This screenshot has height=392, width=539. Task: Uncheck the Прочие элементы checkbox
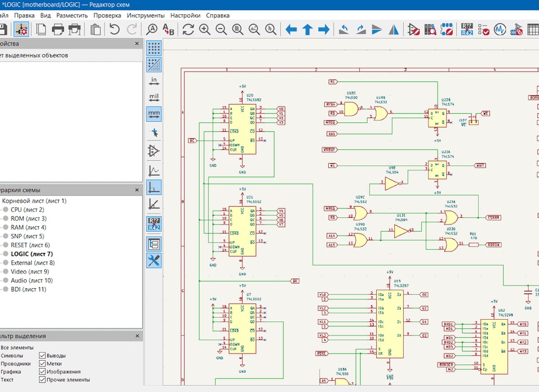[x=42, y=380]
